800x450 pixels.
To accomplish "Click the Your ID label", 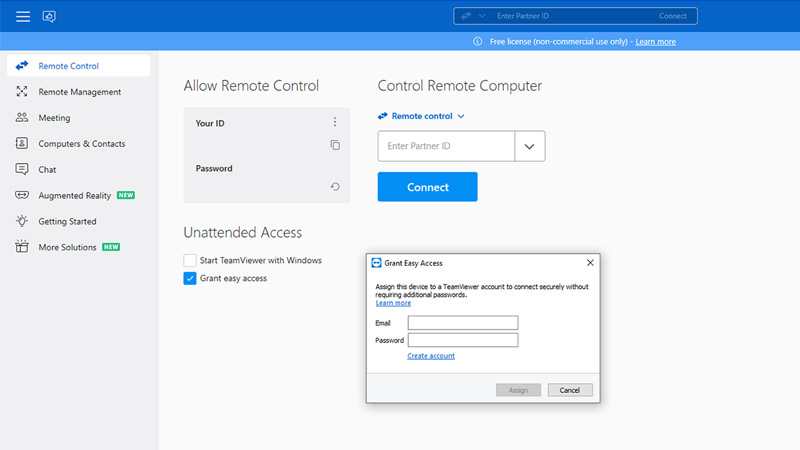I will [210, 123].
